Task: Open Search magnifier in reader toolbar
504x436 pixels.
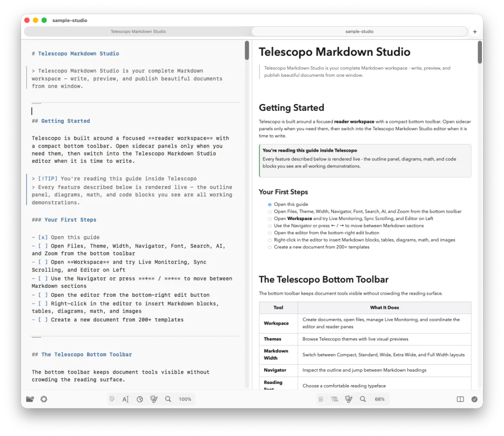Action: (363, 399)
